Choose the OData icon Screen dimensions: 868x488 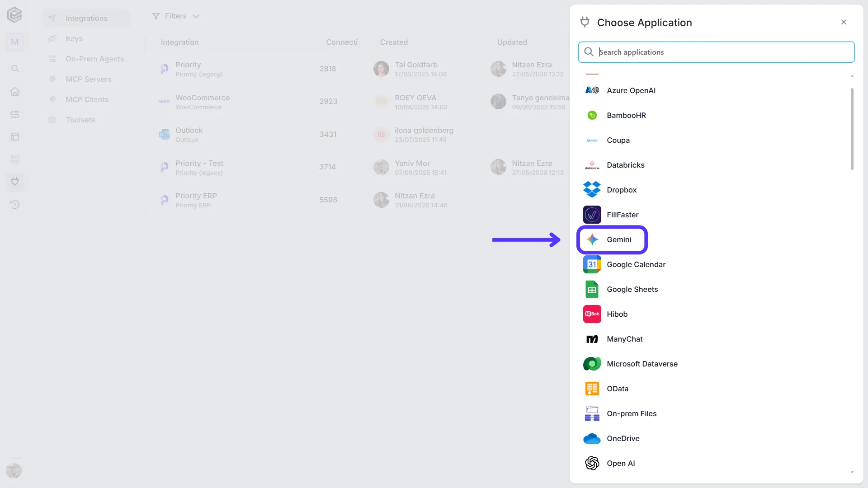coord(592,389)
